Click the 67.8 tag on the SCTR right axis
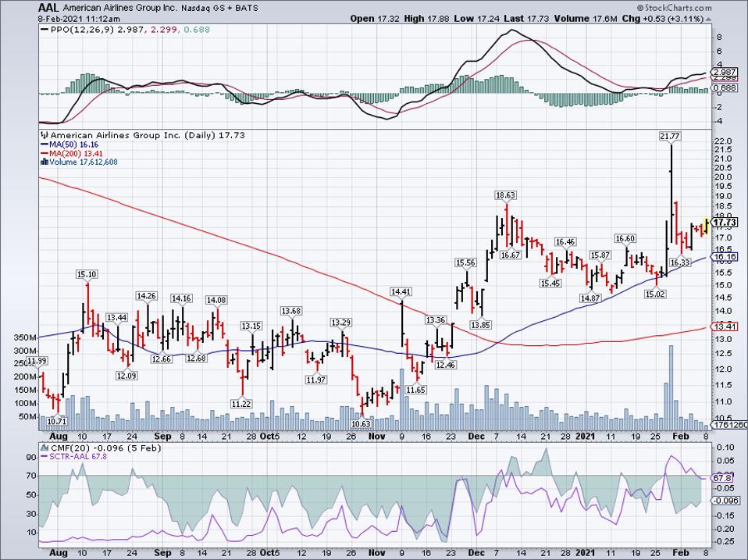Screen dimensions: 748x560 (723, 478)
